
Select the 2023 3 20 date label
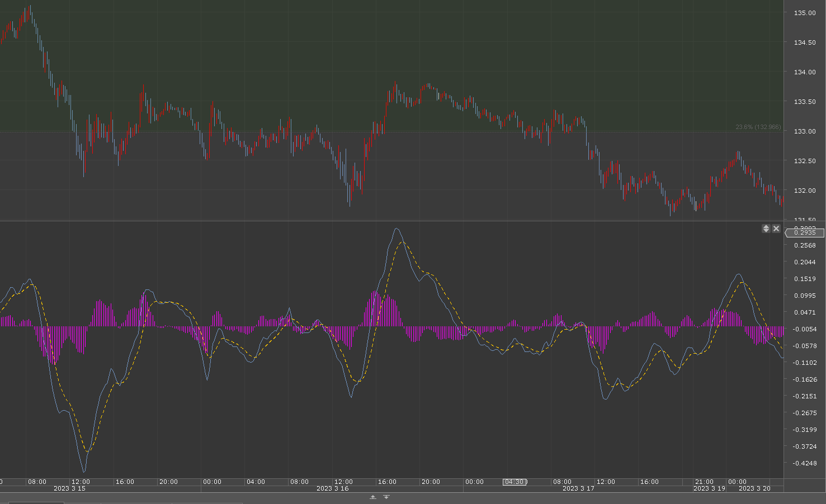coord(754,488)
